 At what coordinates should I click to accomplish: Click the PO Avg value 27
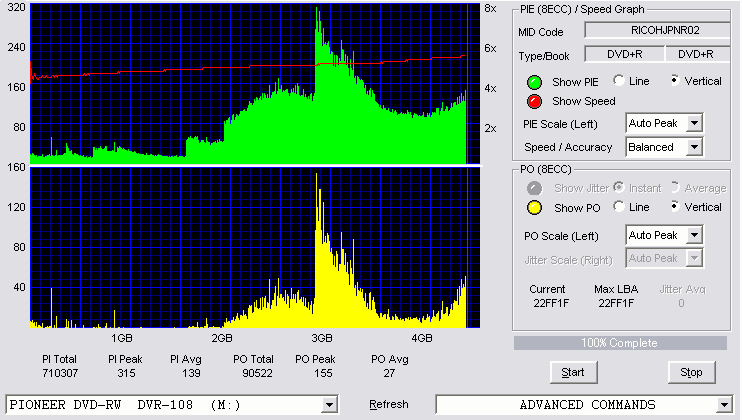[x=389, y=373]
